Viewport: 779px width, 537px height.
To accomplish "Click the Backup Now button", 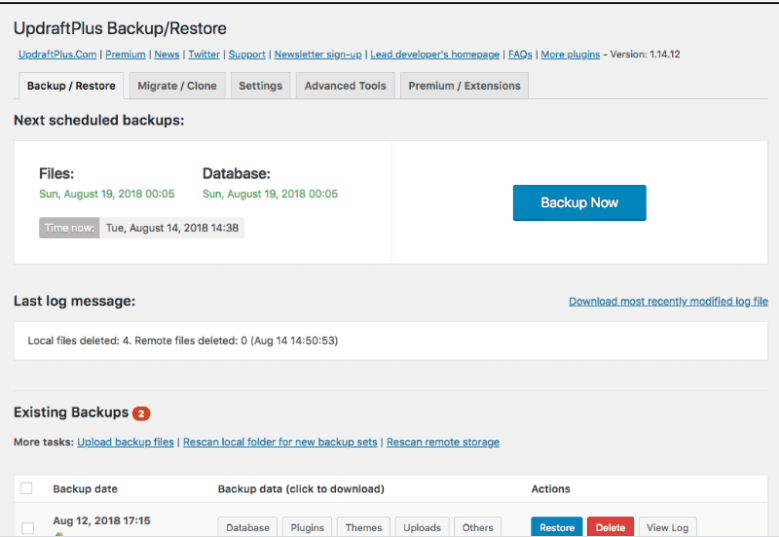I will (x=579, y=203).
